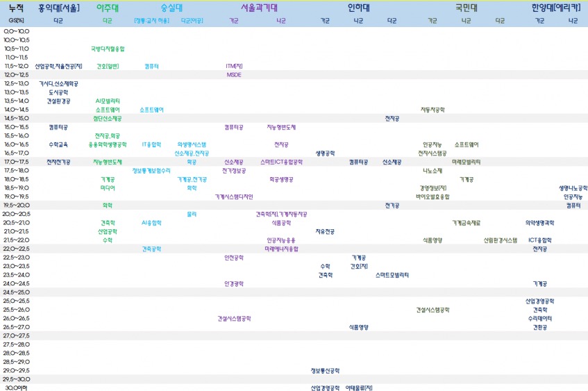Image resolution: width=588 pixels, height=391 pixels.
Task: Select the '기계금속재료' entry
Action: coord(466,223)
